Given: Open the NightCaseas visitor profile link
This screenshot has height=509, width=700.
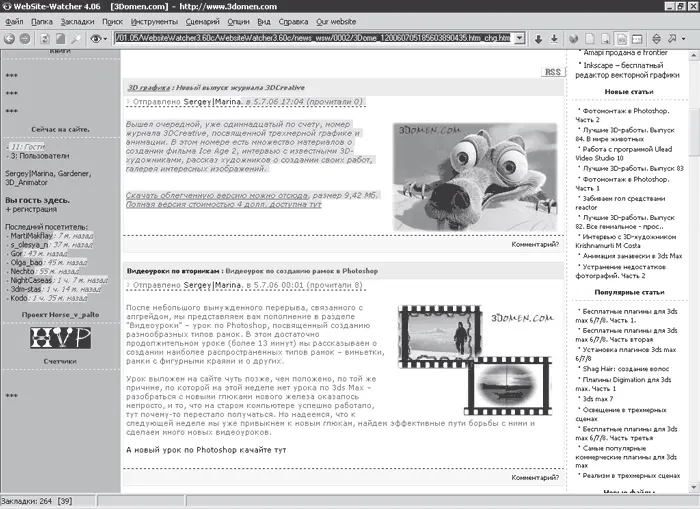Looking at the screenshot, I should (x=31, y=280).
